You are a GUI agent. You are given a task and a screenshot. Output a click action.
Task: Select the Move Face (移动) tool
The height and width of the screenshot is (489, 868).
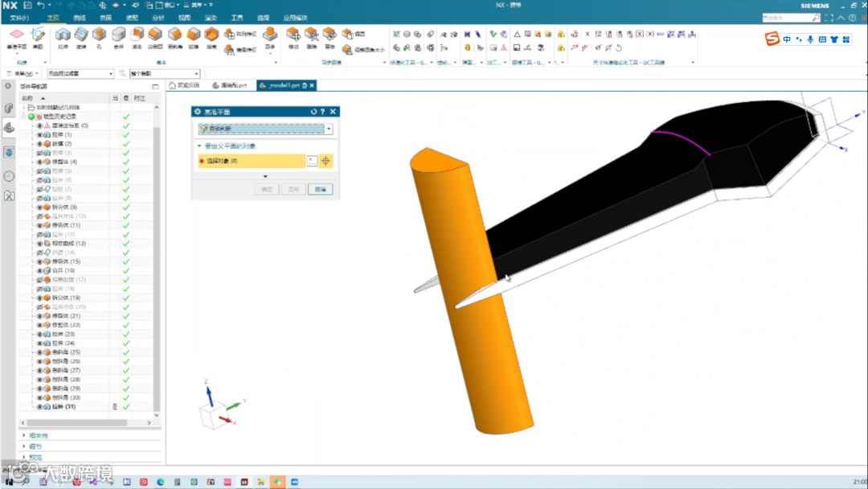click(293, 37)
